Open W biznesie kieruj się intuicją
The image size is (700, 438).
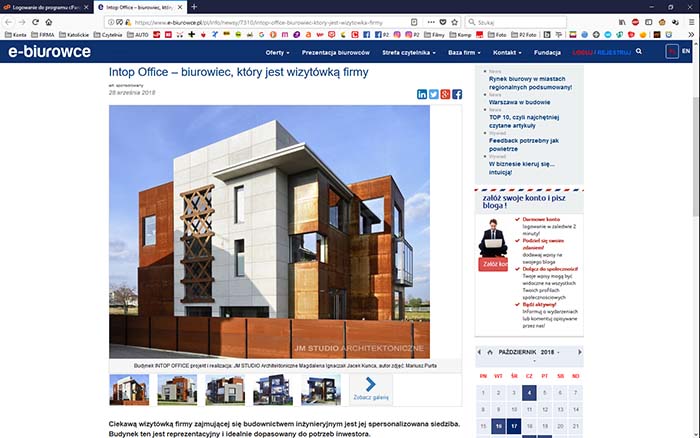coord(522,168)
